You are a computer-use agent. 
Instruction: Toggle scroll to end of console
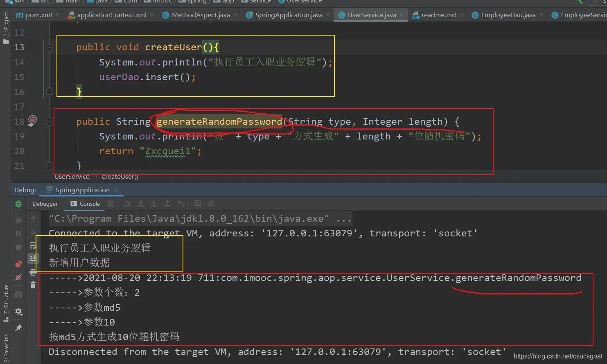[x=33, y=258]
